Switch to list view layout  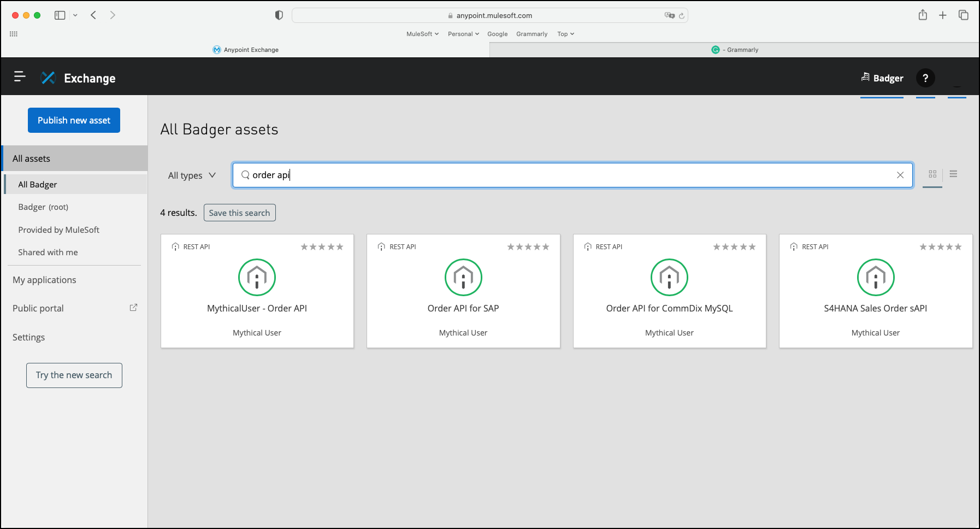[953, 174]
